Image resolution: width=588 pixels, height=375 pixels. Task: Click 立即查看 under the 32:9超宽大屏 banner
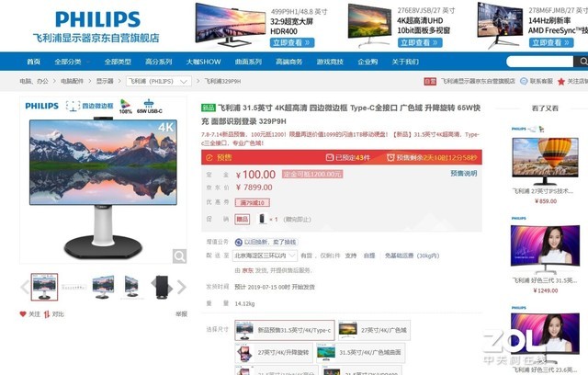(292, 43)
